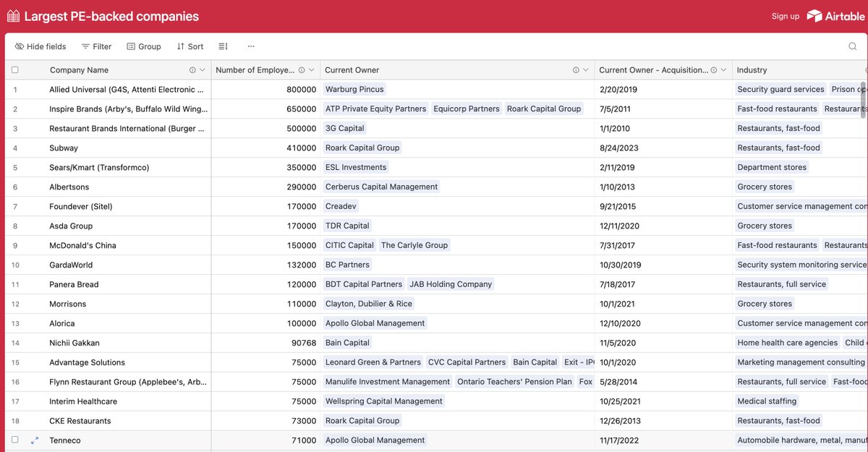Open Company Name column dropdown

pos(203,70)
